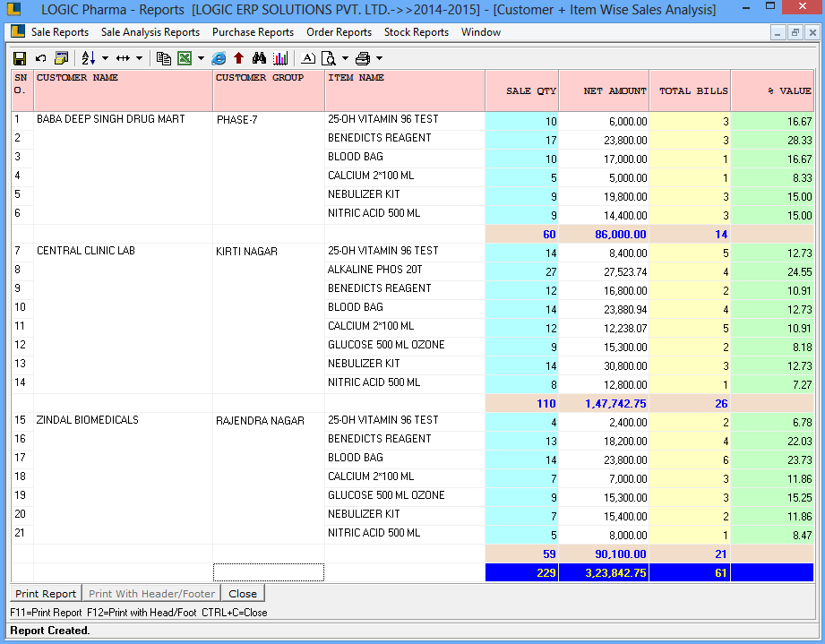Click the column width adjust icon
This screenshot has height=644, width=825.
pos(123,58)
